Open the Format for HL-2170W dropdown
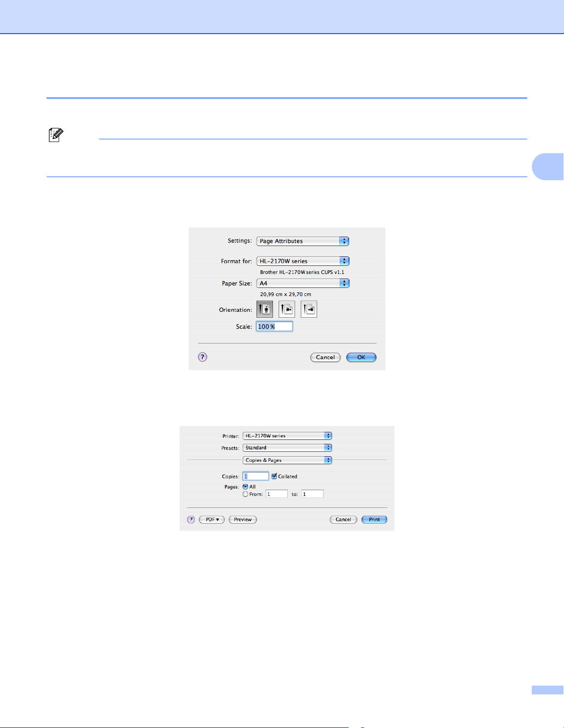The width and height of the screenshot is (564, 728). 303,261
